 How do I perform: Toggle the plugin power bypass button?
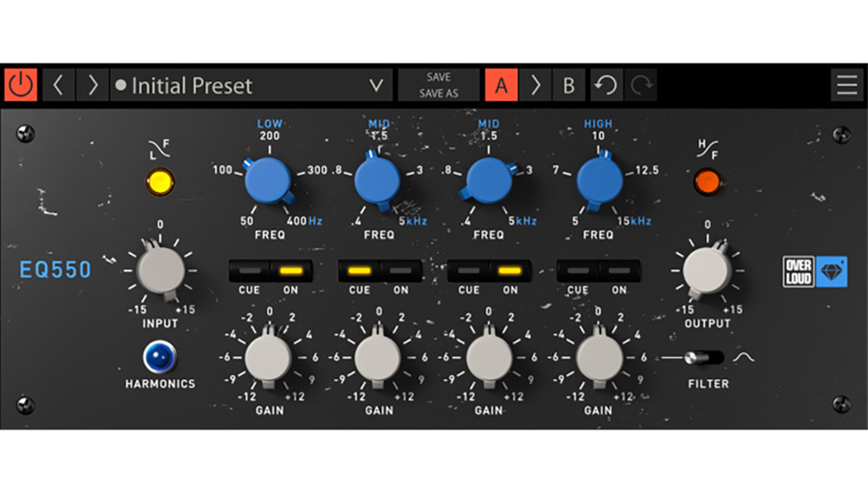pyautogui.click(x=21, y=85)
